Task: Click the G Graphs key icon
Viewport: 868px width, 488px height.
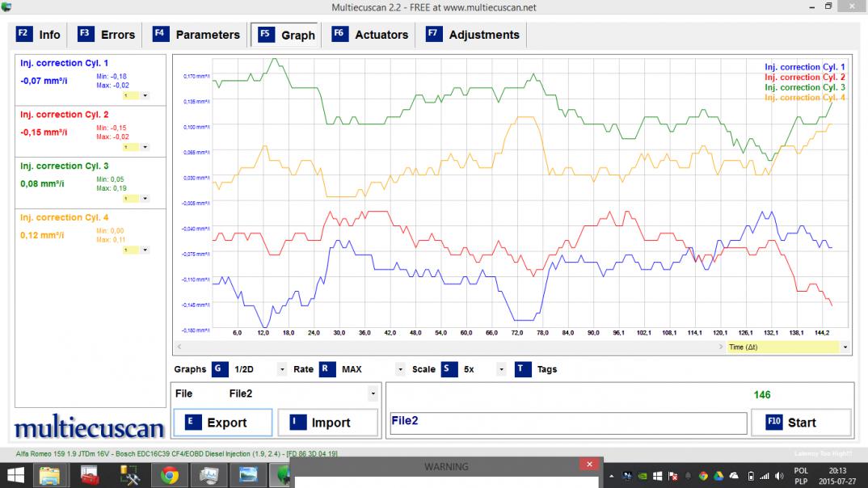Action: click(x=220, y=369)
